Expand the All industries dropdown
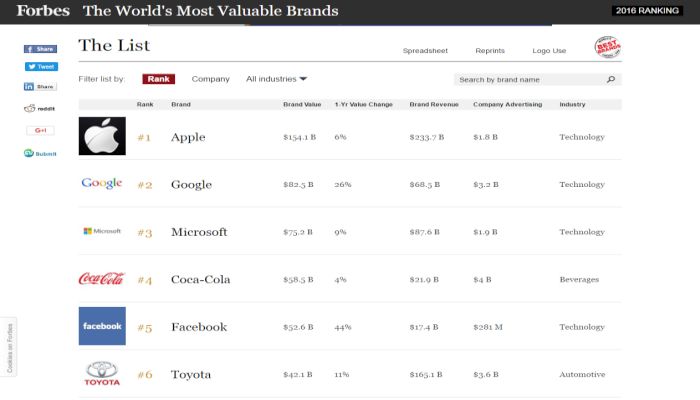700x400 pixels. (x=276, y=79)
